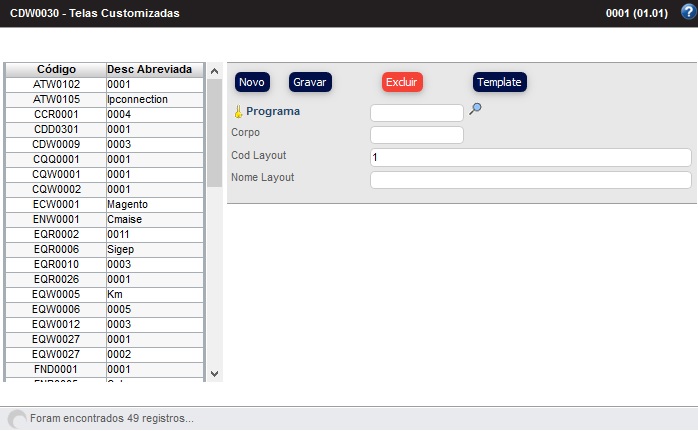Image resolution: width=698 pixels, height=431 pixels.
Task: Click into the Corpo text field
Action: [416, 135]
